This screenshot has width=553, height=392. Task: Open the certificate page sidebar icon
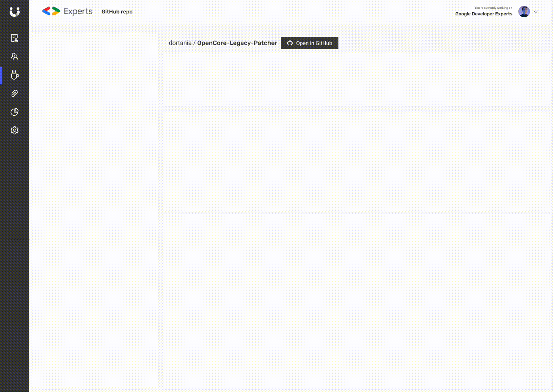pyautogui.click(x=15, y=38)
